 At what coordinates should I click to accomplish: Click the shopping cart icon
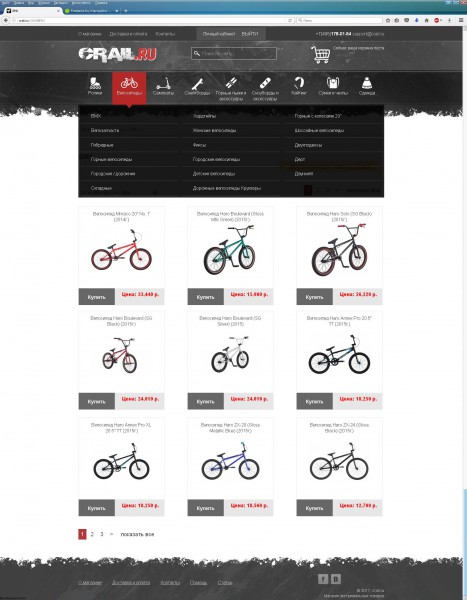pos(321,54)
